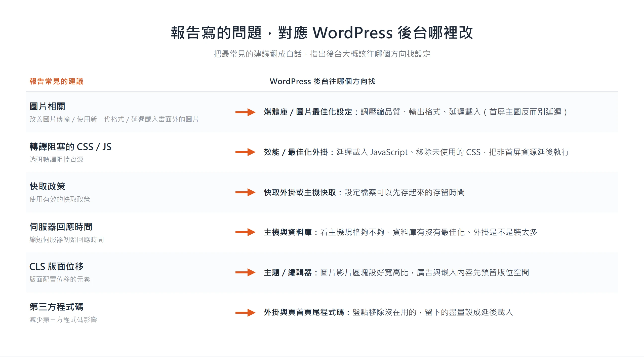Click the orange arrow in CLS 版面位移 row
The image size is (644, 357).
point(245,272)
